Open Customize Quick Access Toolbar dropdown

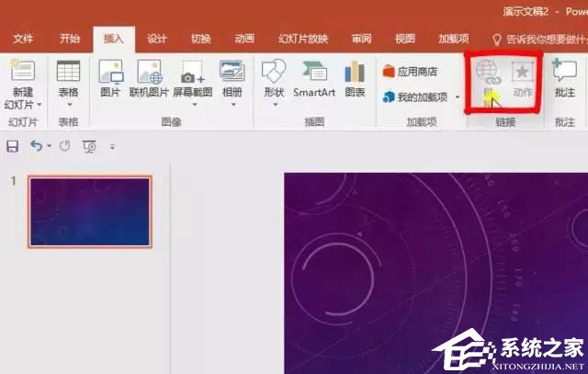112,147
